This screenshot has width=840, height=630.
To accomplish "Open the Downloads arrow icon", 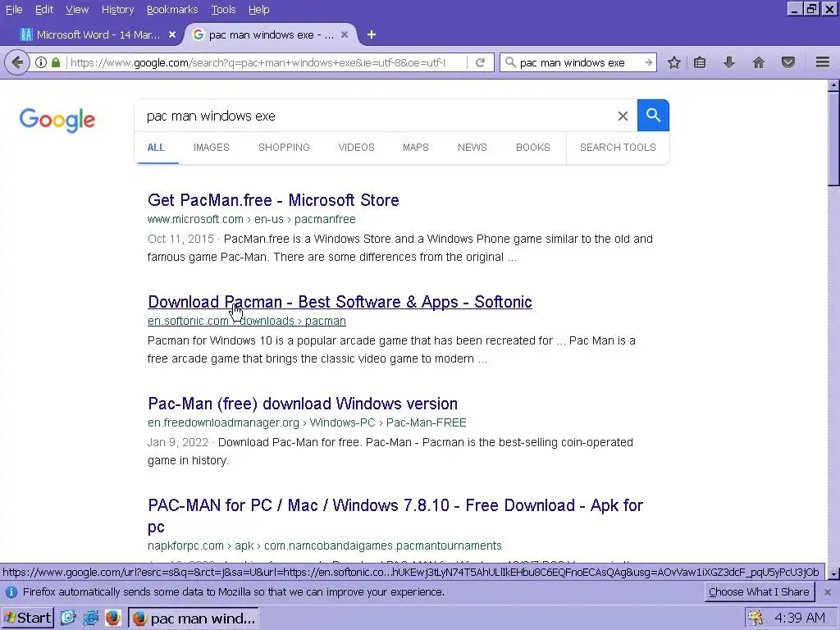I will point(729,62).
